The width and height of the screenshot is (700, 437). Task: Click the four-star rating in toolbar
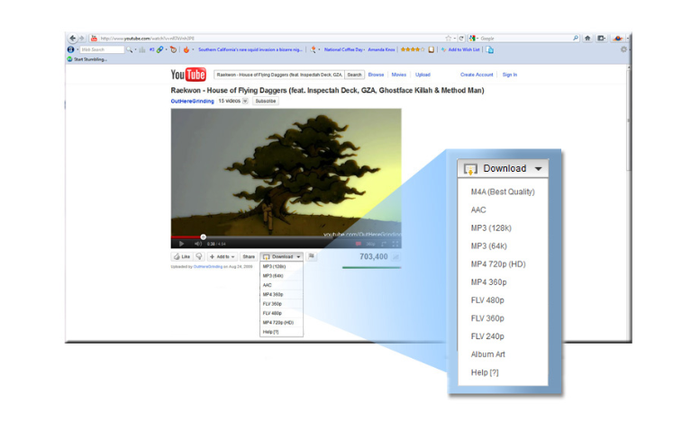(x=412, y=50)
